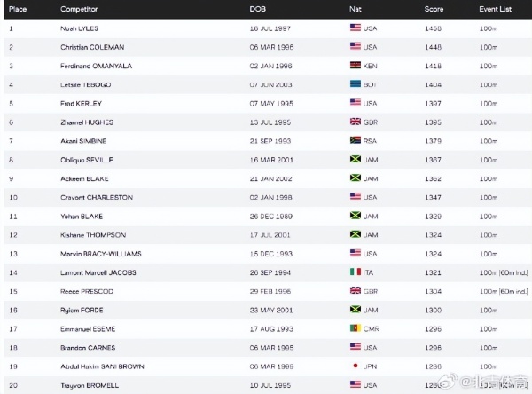This screenshot has width=532, height=394.
Task: Click the Competitor column header
Action: click(x=80, y=9)
